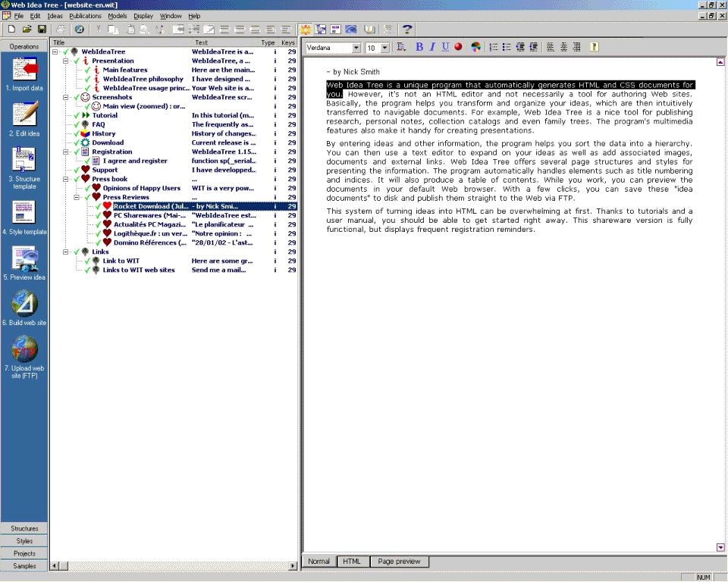The image size is (728, 582).
Task: Open the Structures panel button
Action: [24, 528]
